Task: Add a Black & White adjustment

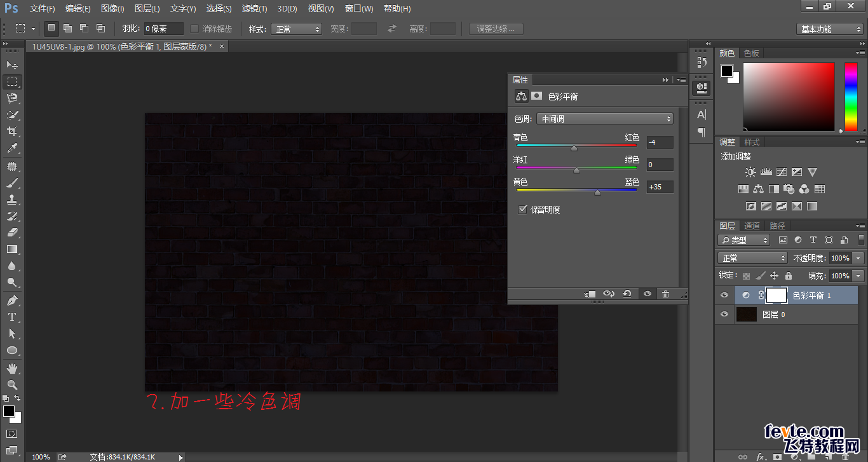Action: point(773,189)
